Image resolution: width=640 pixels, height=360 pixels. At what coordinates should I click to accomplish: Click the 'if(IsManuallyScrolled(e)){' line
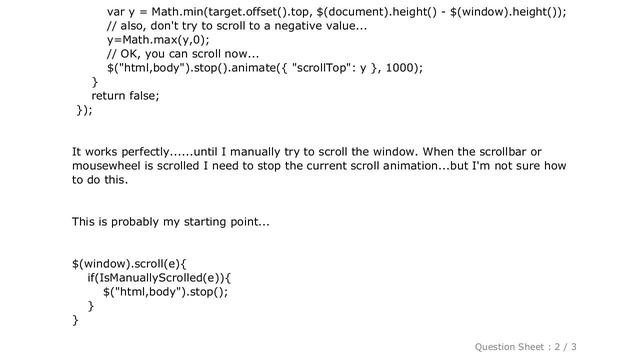[159, 278]
